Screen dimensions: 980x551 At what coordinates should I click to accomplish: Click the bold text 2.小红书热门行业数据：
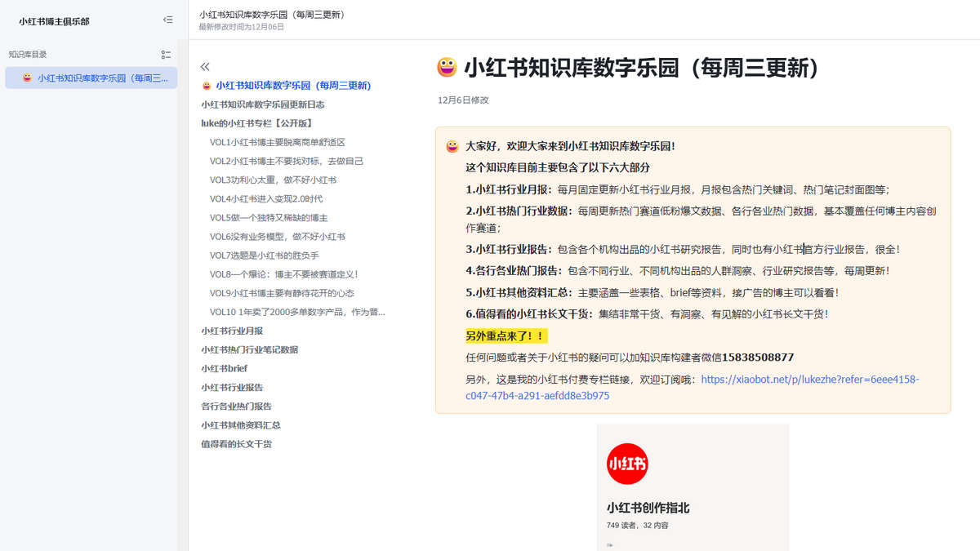point(520,211)
